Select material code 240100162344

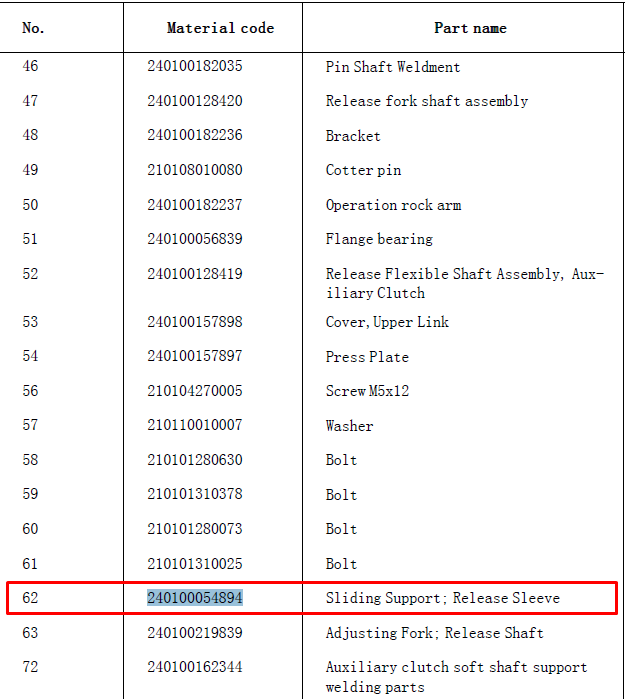click(x=195, y=667)
